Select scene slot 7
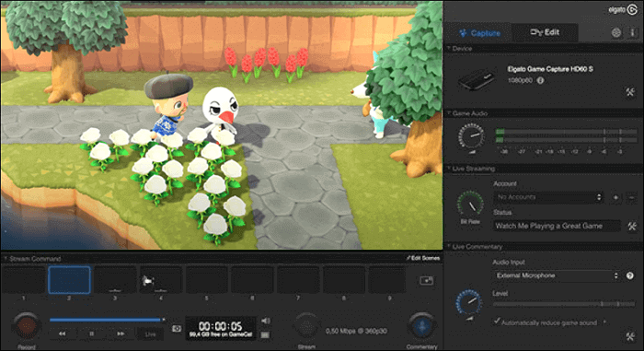The width and height of the screenshot is (644, 351). 298,280
